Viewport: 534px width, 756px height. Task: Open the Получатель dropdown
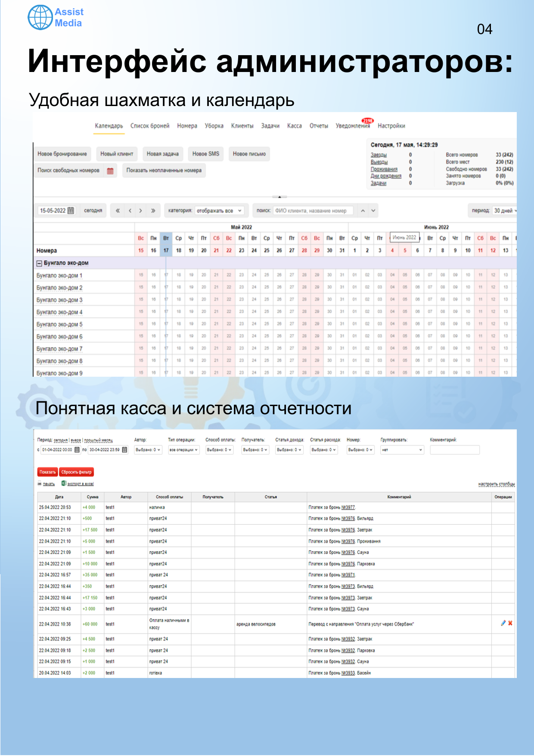(255, 450)
